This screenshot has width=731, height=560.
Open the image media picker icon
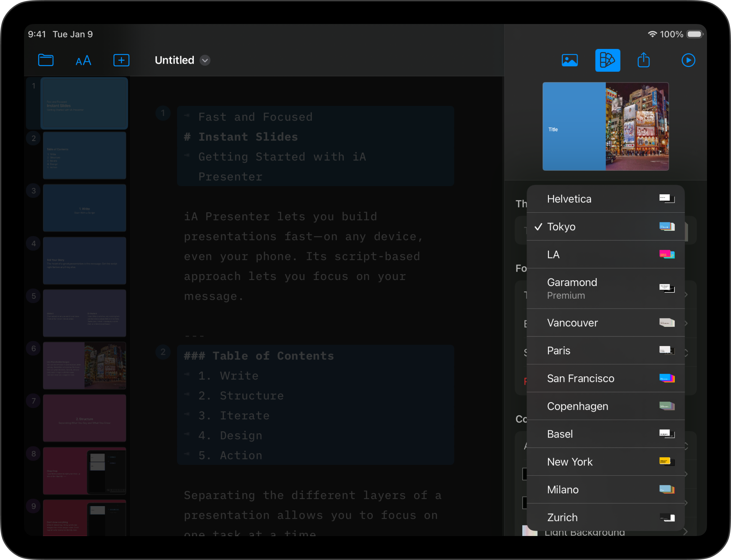tap(570, 60)
